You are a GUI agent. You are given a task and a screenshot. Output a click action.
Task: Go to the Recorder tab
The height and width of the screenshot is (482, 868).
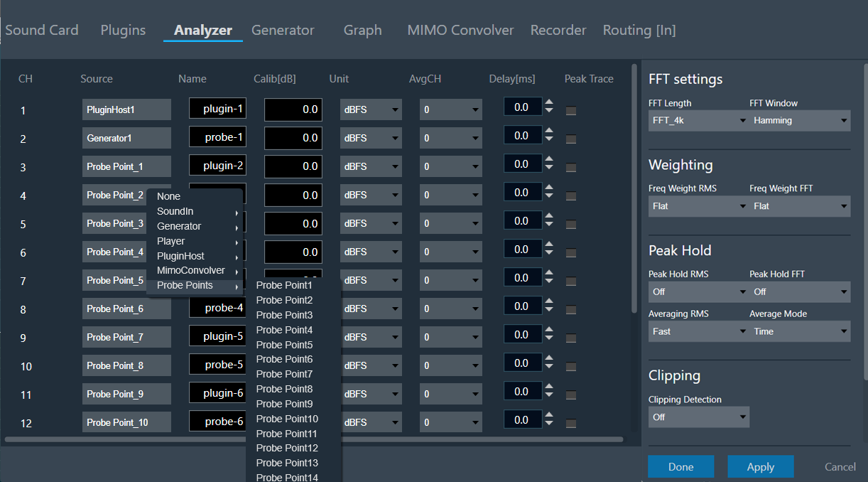click(558, 30)
